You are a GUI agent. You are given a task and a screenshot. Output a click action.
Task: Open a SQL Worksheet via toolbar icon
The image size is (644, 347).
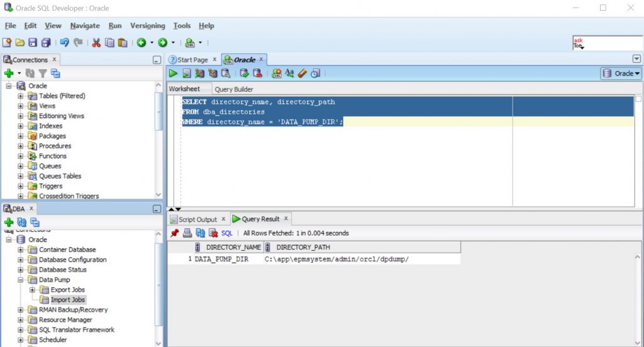tap(190, 43)
